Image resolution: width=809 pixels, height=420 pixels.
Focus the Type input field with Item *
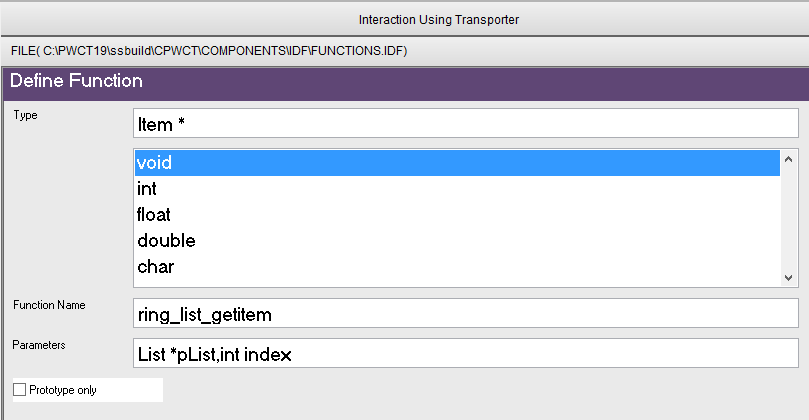coord(466,123)
